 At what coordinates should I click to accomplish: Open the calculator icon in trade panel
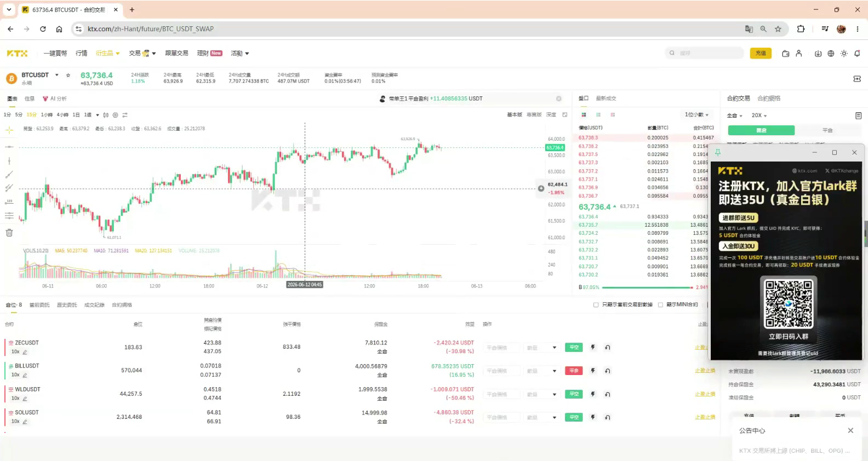tap(858, 116)
